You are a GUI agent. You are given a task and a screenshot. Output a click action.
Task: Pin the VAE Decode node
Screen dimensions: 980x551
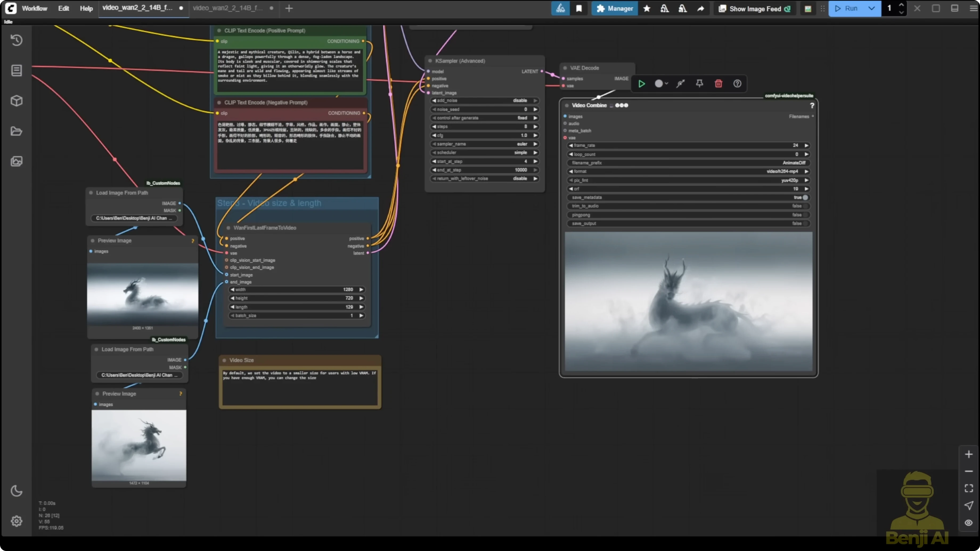click(699, 83)
